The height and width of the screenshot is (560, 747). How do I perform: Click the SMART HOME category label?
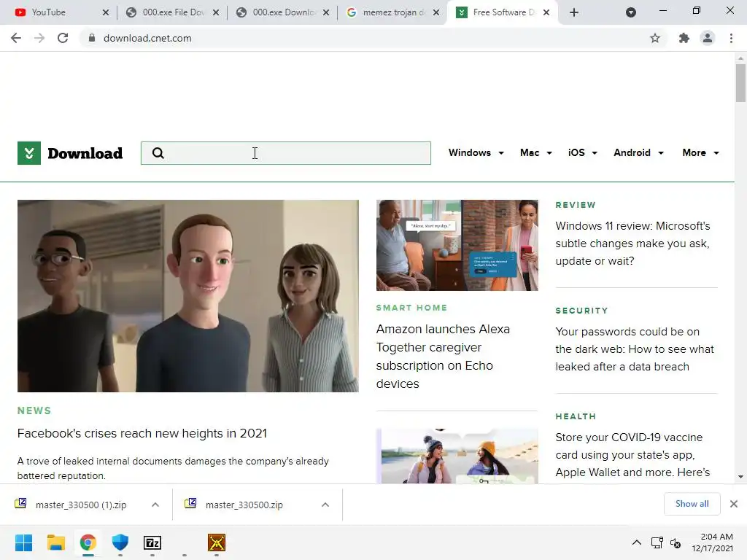click(x=411, y=308)
